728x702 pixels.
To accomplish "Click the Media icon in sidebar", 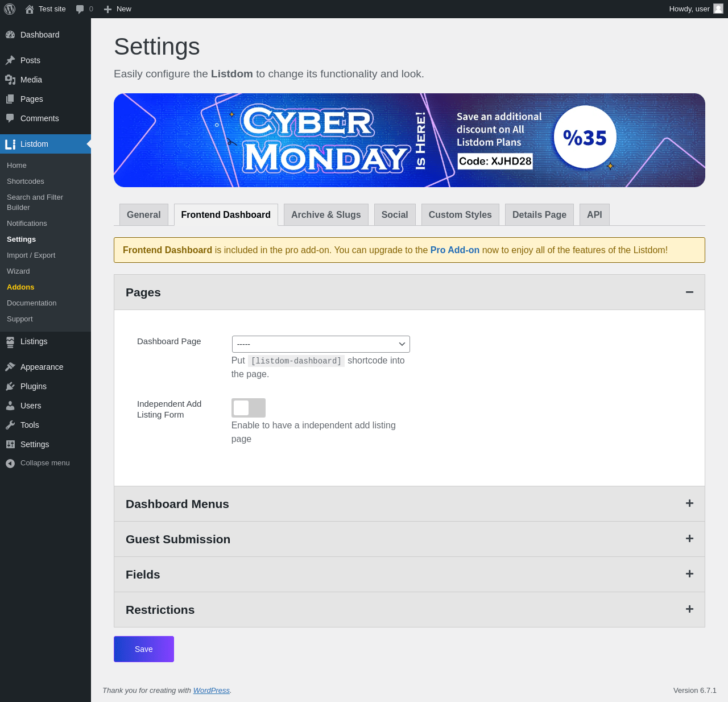I will (x=10, y=80).
